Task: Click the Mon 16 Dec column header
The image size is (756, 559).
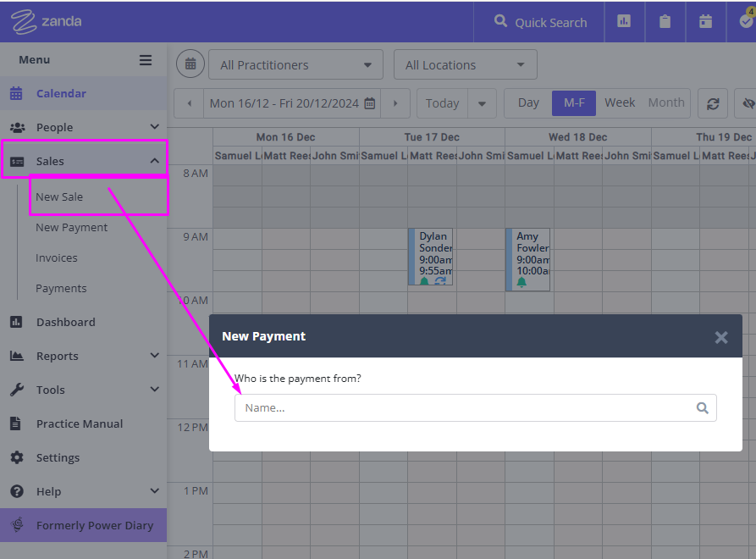Action: click(286, 137)
